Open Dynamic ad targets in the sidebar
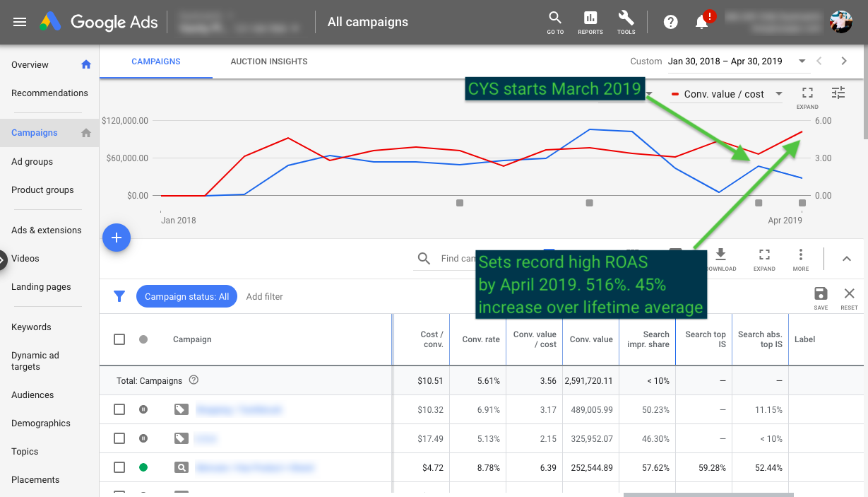 pos(35,361)
